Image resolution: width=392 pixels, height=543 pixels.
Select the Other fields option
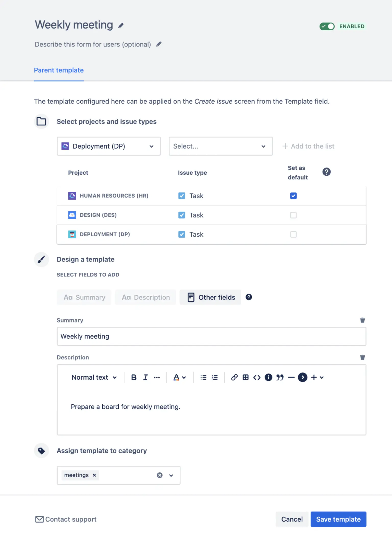click(x=211, y=297)
